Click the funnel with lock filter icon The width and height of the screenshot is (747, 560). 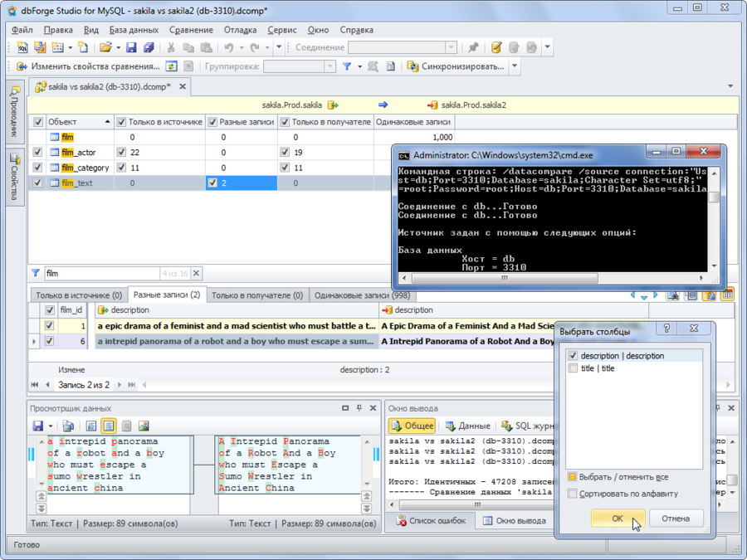tap(709, 295)
